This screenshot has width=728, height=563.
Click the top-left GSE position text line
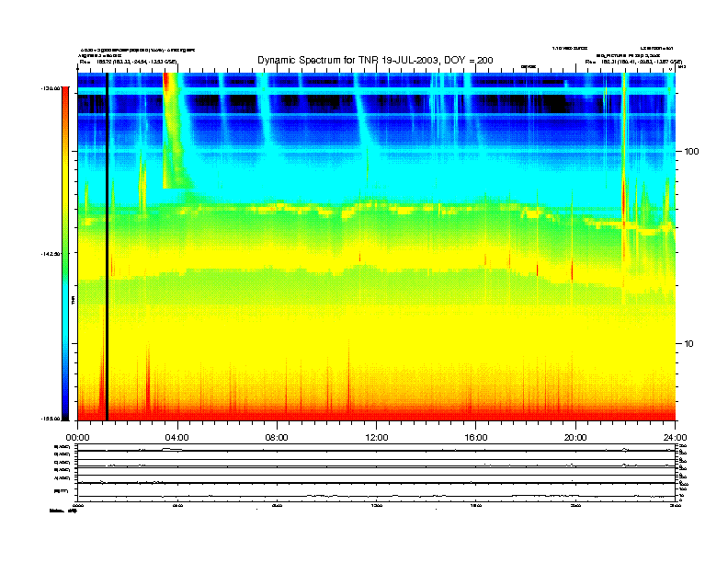pos(128,62)
